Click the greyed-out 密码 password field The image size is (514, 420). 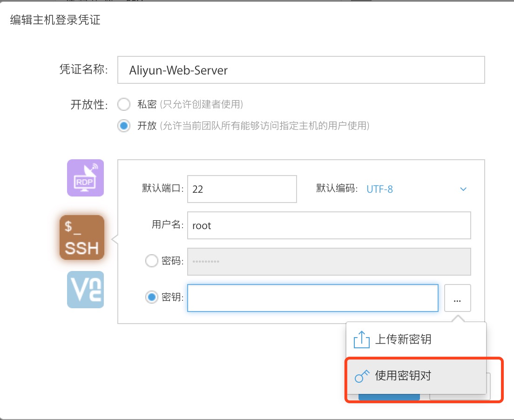tap(329, 261)
